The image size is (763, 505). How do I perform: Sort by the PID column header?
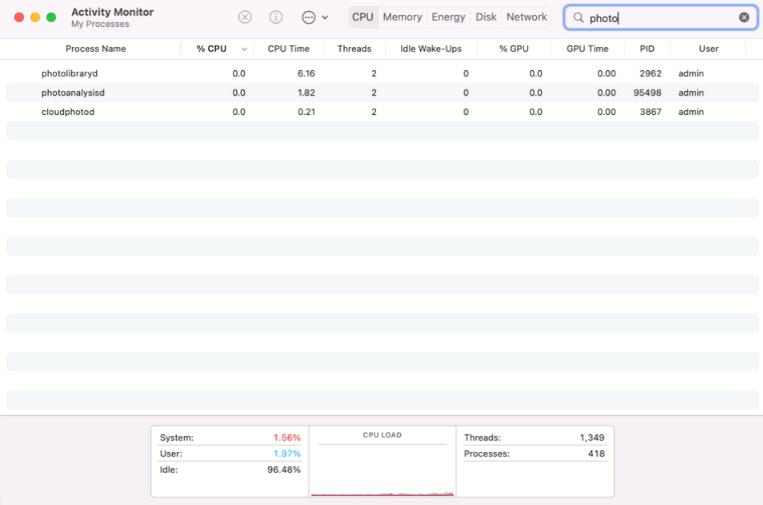pyautogui.click(x=647, y=49)
